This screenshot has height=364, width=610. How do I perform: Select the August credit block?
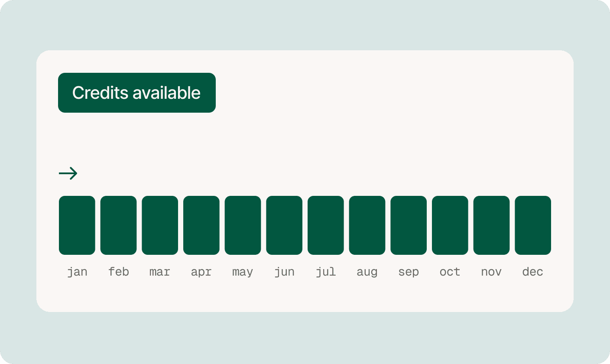[x=367, y=225]
